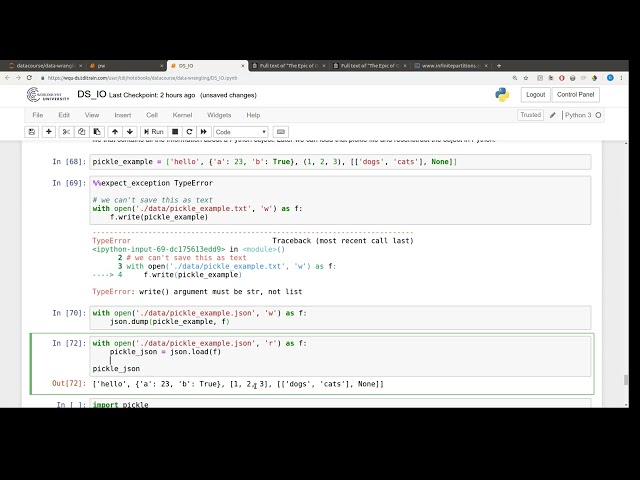This screenshot has height=480, width=640.
Task: Open the Edit menu
Action: click(x=64, y=115)
